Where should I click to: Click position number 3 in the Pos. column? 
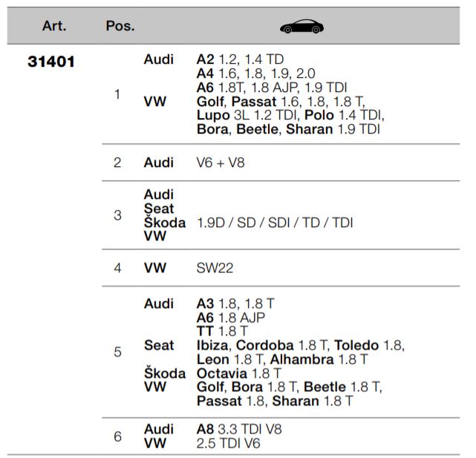pyautogui.click(x=117, y=215)
